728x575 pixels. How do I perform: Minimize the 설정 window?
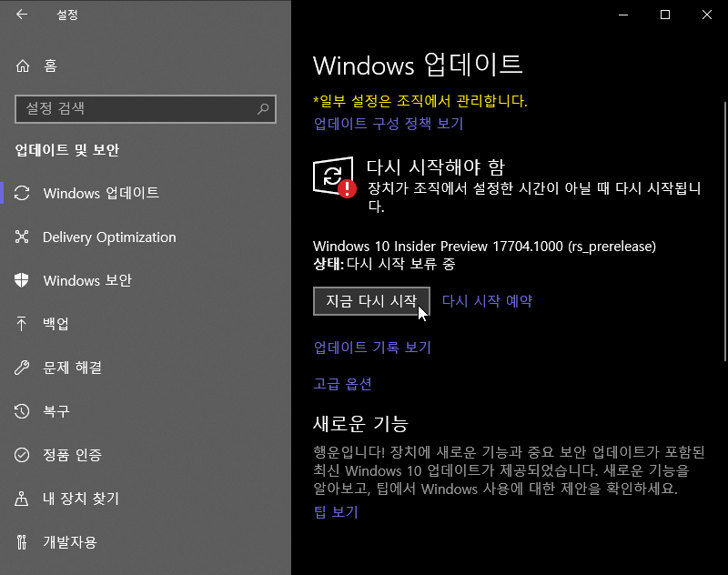coord(623,15)
